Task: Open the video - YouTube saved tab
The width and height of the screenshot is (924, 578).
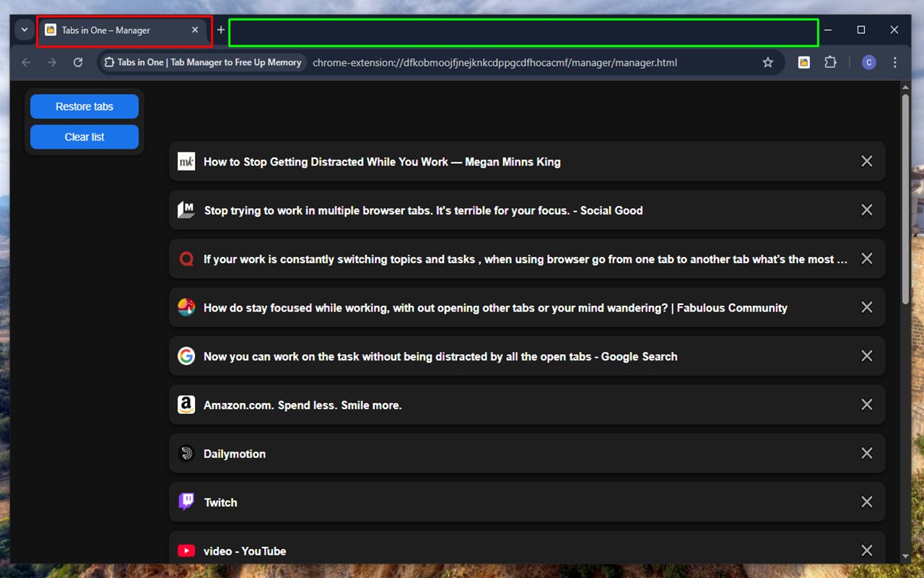Action: click(x=245, y=551)
